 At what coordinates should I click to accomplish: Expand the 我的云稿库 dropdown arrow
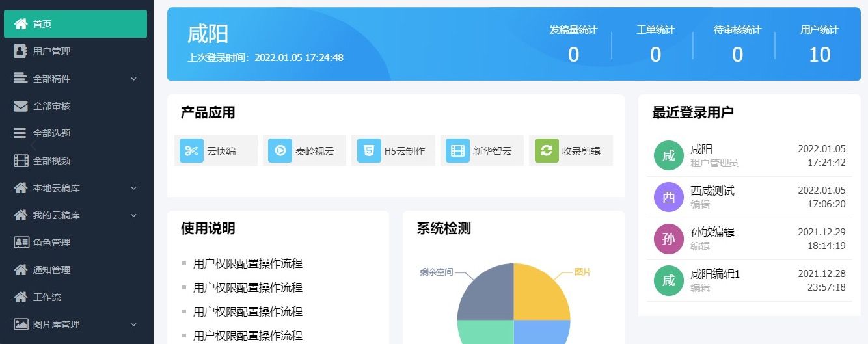pyautogui.click(x=133, y=215)
